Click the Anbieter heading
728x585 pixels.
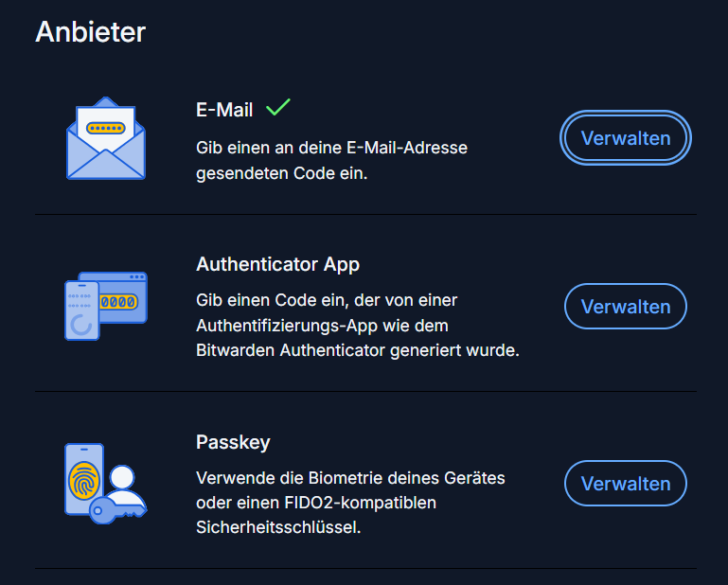[91, 31]
